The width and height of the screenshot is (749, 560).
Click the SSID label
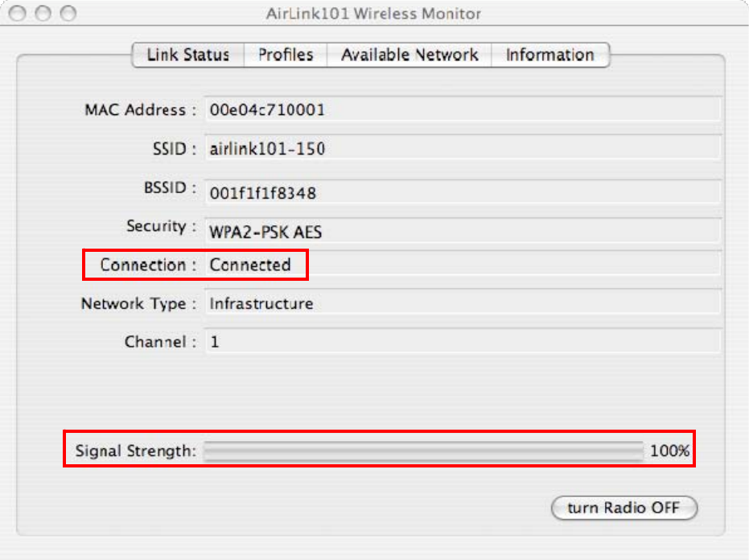175,149
